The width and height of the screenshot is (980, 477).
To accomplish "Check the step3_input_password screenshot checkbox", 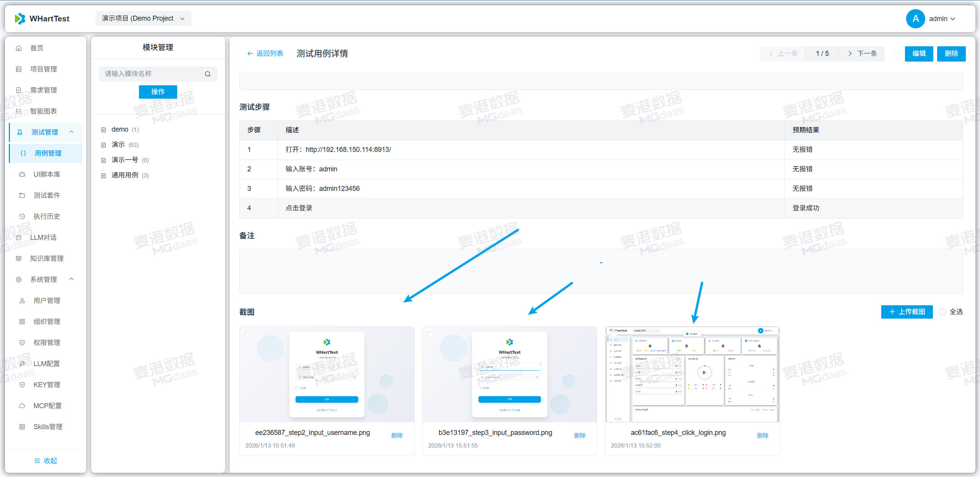I will pos(431,335).
